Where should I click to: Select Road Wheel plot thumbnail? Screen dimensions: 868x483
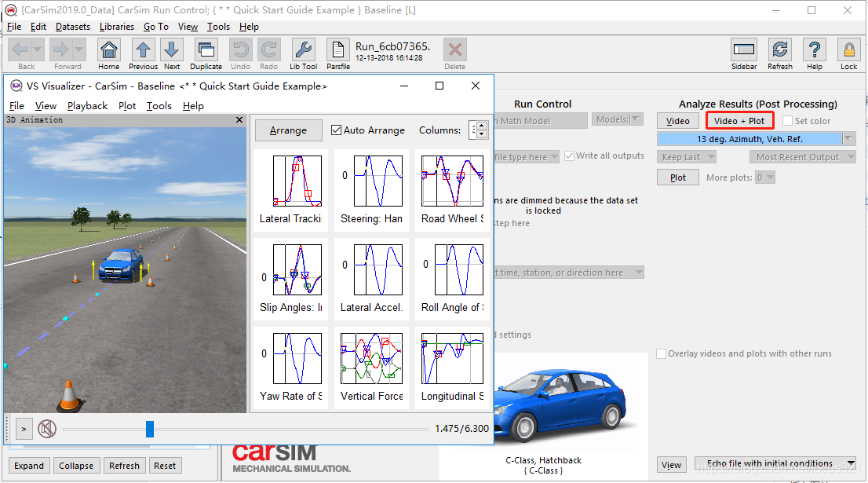tap(452, 189)
